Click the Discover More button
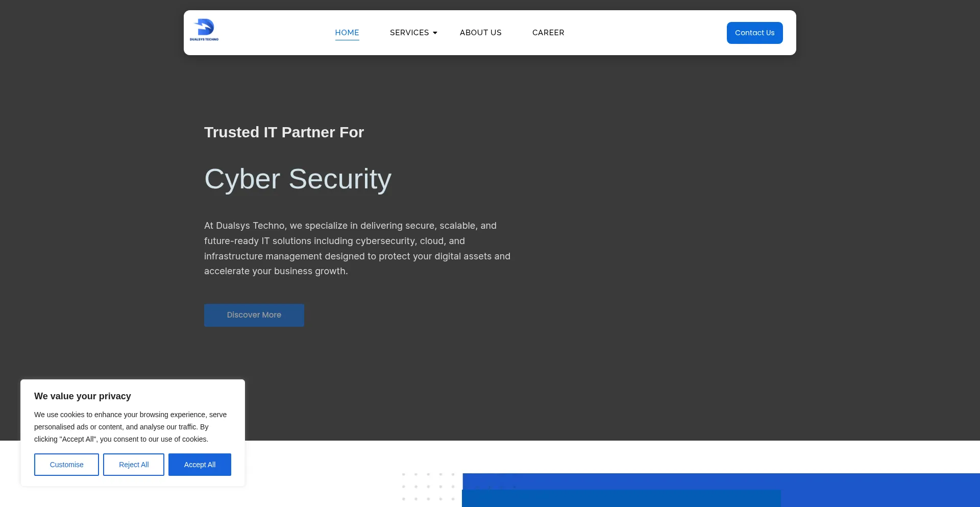Viewport: 980px width, 507px height. tap(254, 315)
